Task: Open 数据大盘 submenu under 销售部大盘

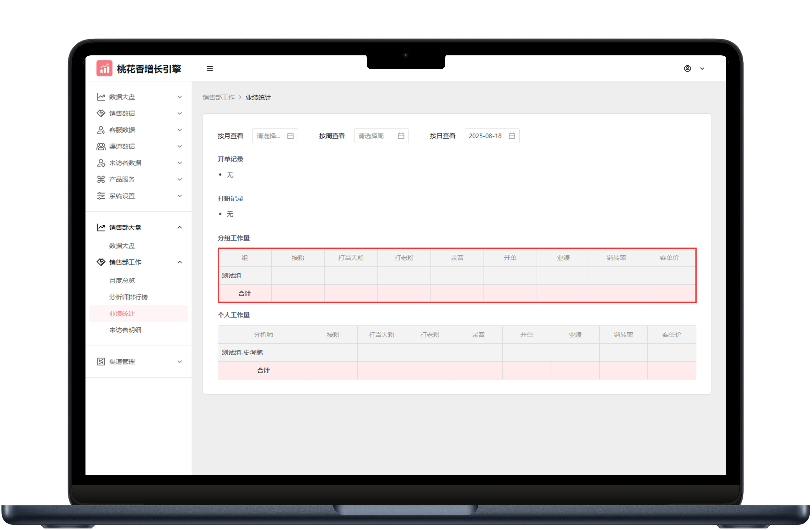Action: coord(122,246)
